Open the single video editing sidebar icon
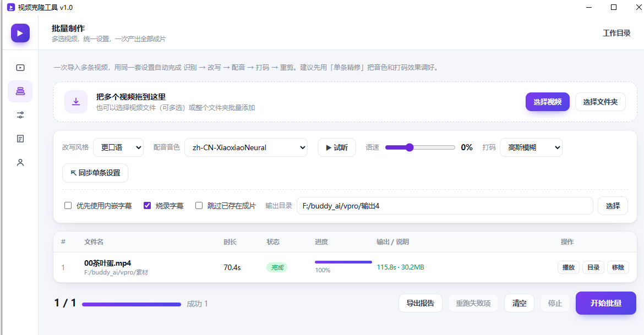This screenshot has height=335, width=644. click(20, 68)
